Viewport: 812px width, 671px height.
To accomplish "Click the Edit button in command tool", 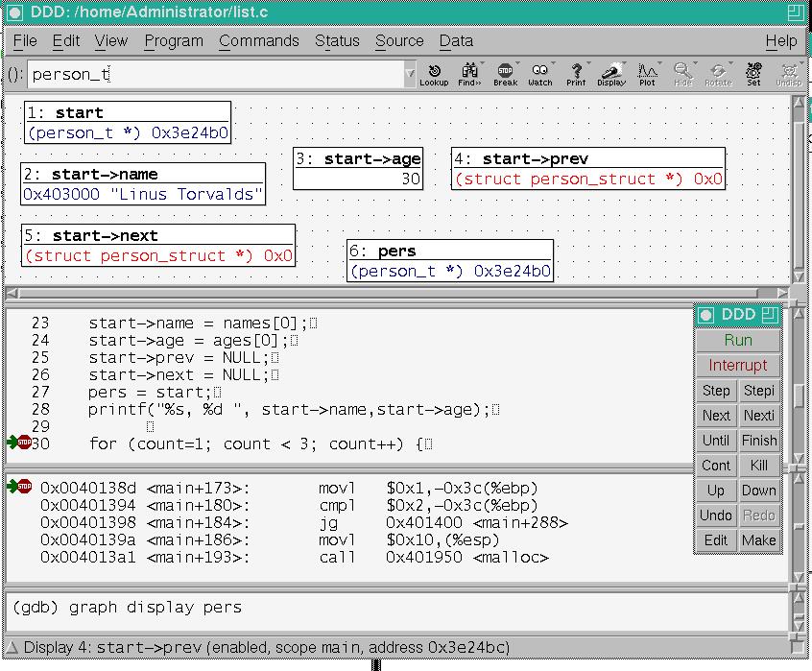I will pyautogui.click(x=716, y=540).
